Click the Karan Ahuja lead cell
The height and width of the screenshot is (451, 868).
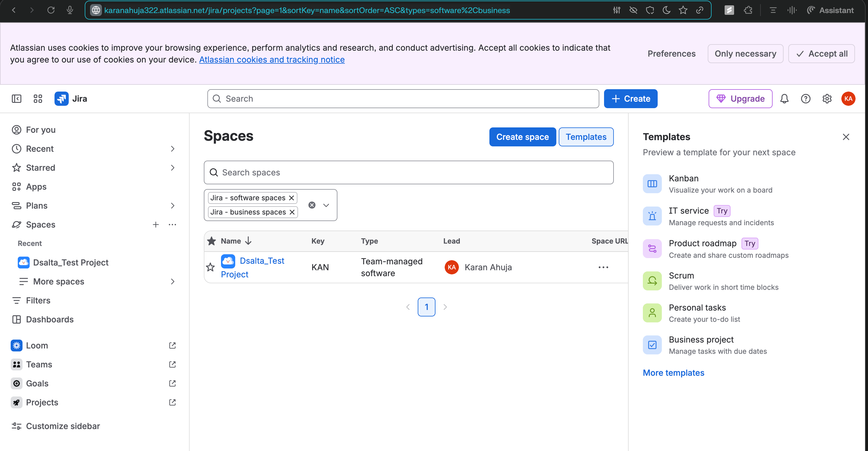[x=478, y=267]
